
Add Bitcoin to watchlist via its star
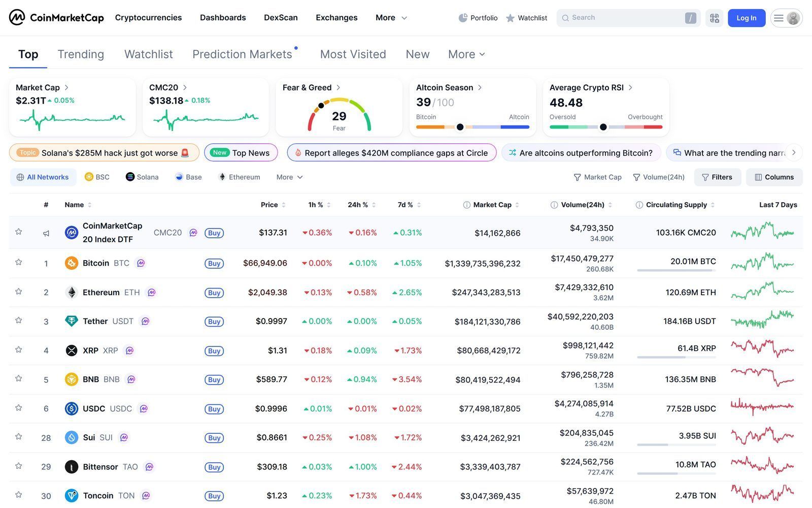click(18, 263)
